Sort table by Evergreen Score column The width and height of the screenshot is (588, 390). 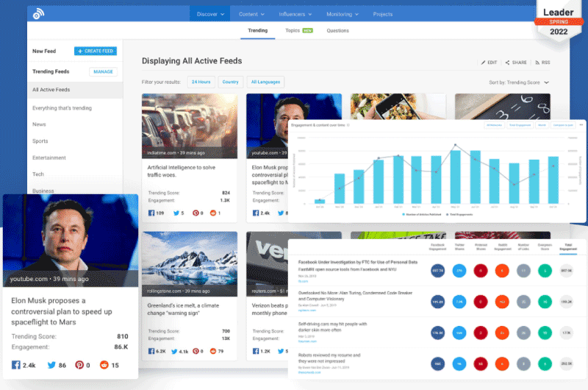click(545, 247)
